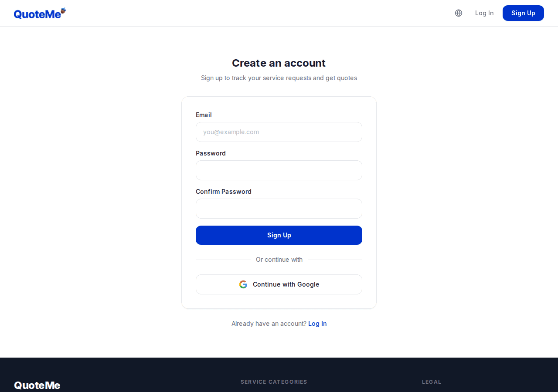Select the language globe to change language
The height and width of the screenshot is (392, 558).
pyautogui.click(x=458, y=13)
